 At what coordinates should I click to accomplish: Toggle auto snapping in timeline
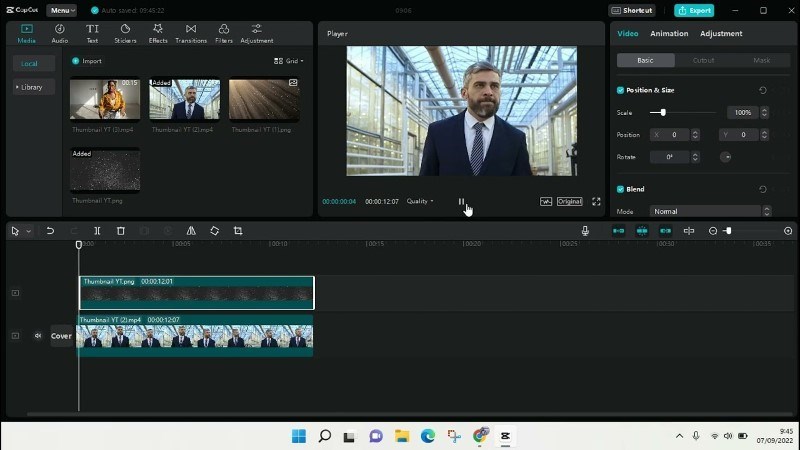642,231
